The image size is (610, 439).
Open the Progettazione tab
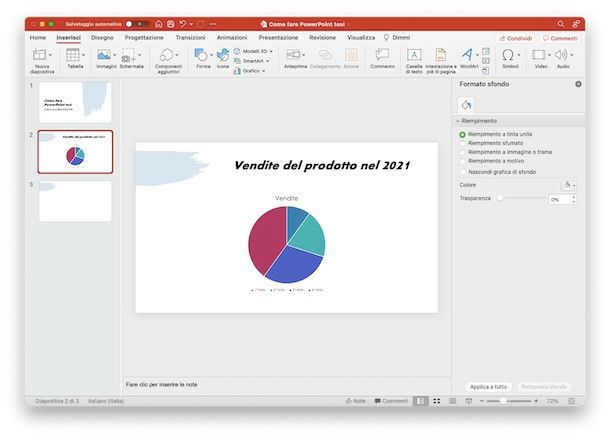tap(144, 38)
